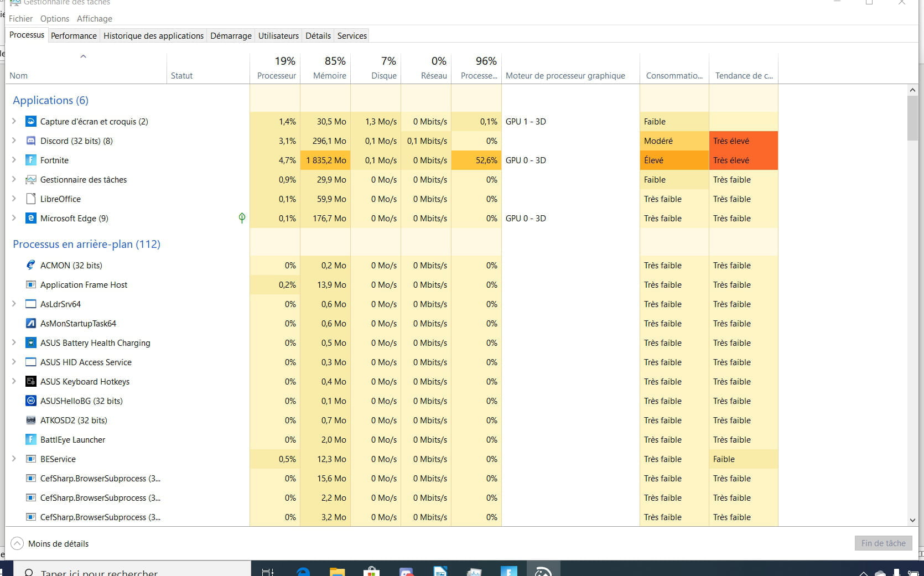Expand the Microsoft Edge (9) group
This screenshot has width=924, height=576.
[14, 218]
